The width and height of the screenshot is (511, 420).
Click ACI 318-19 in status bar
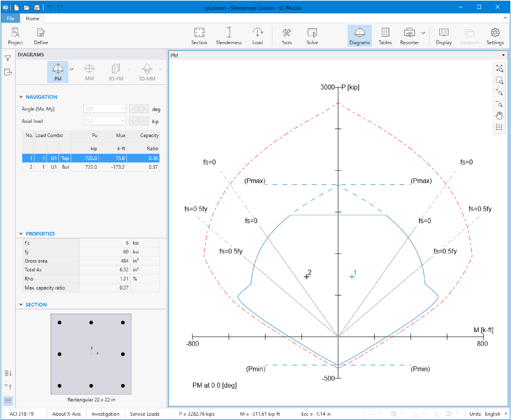(22, 414)
